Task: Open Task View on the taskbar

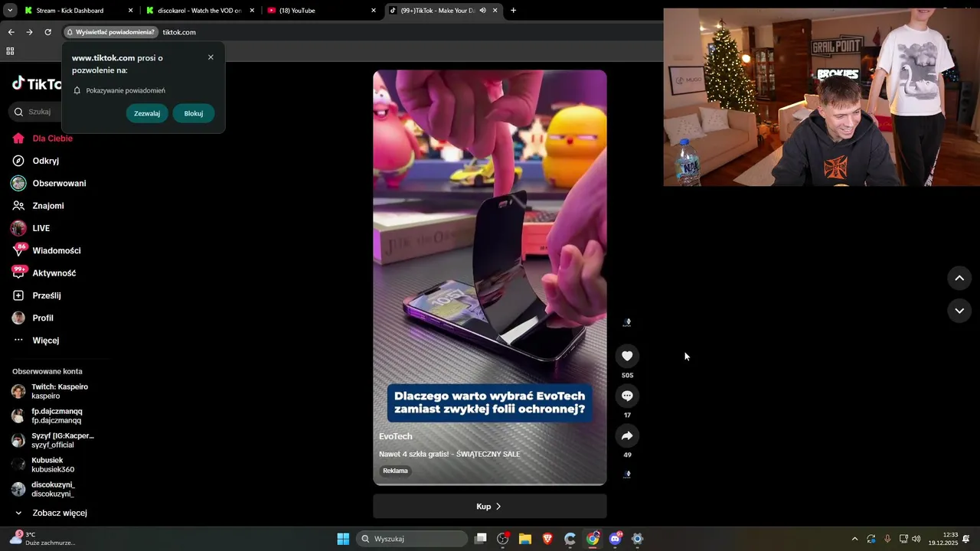Action: (481, 539)
